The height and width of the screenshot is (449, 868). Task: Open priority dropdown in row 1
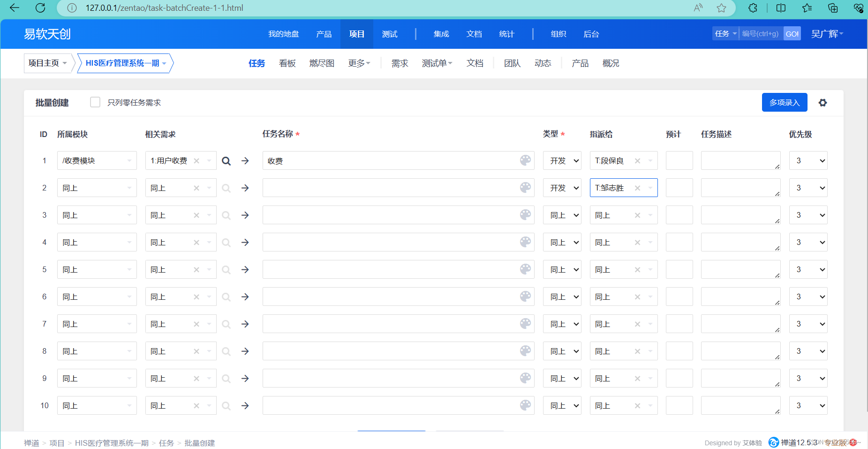click(808, 161)
